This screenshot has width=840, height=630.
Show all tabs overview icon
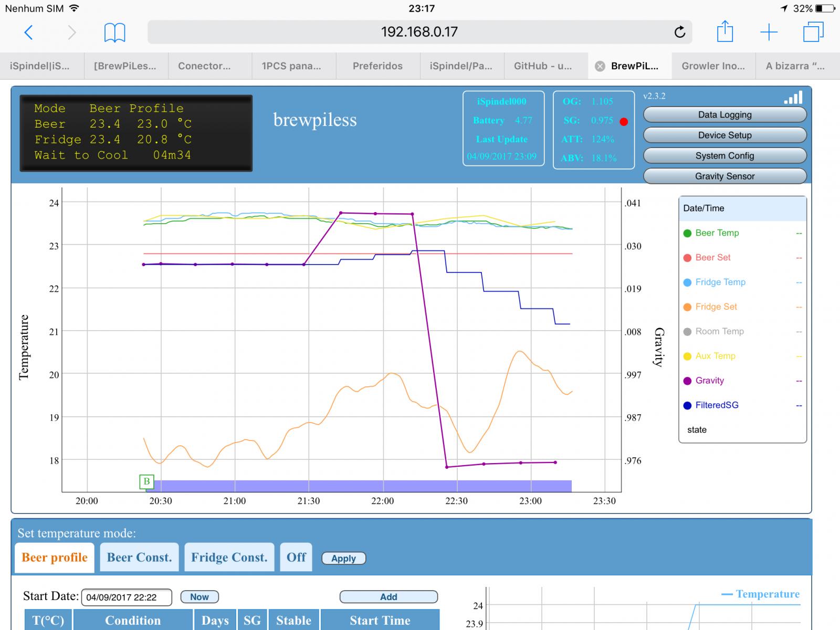813,31
